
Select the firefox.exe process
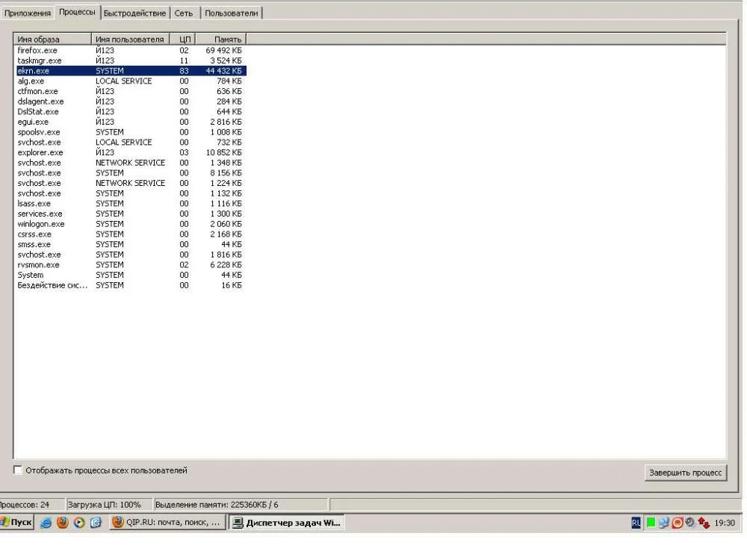[x=131, y=51]
